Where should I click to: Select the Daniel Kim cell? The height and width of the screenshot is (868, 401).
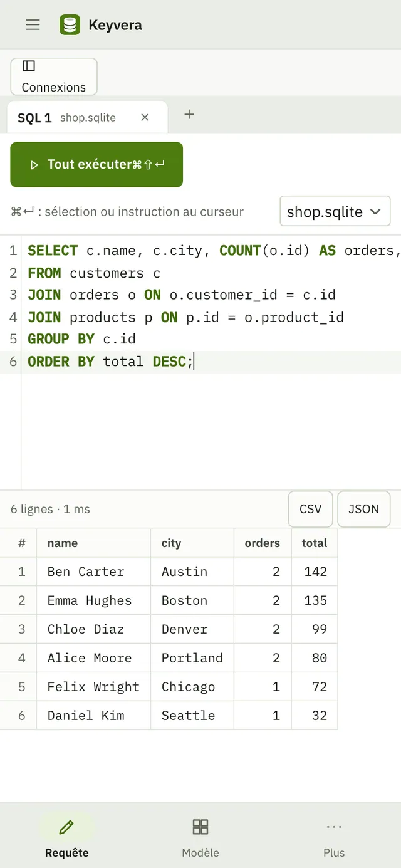click(x=93, y=716)
